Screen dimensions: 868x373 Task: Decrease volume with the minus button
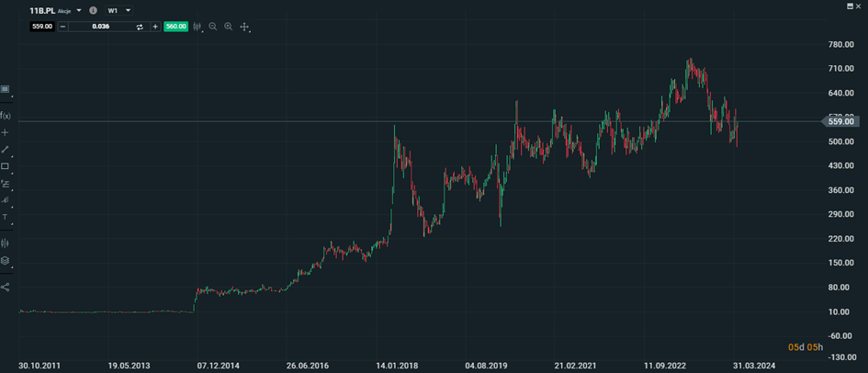point(62,27)
